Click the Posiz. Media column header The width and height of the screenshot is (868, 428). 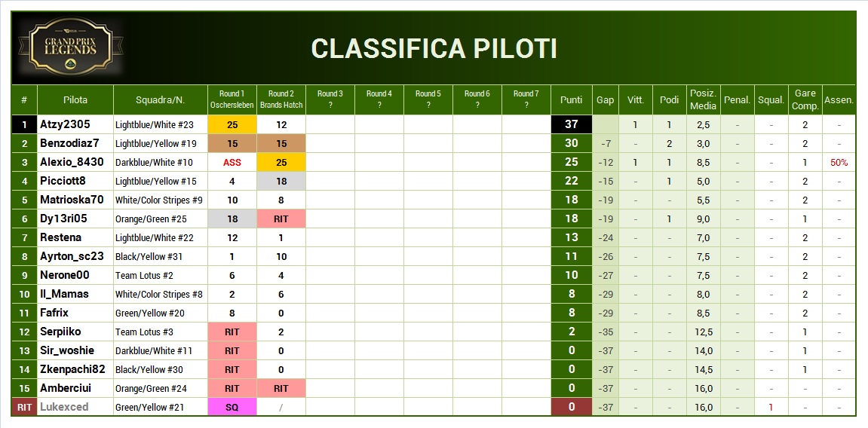tap(703, 100)
